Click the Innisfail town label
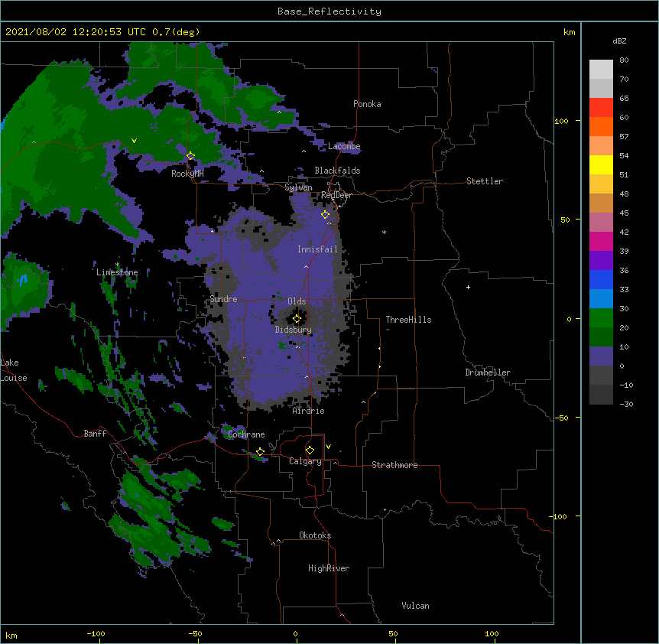The width and height of the screenshot is (659, 644). (318, 249)
